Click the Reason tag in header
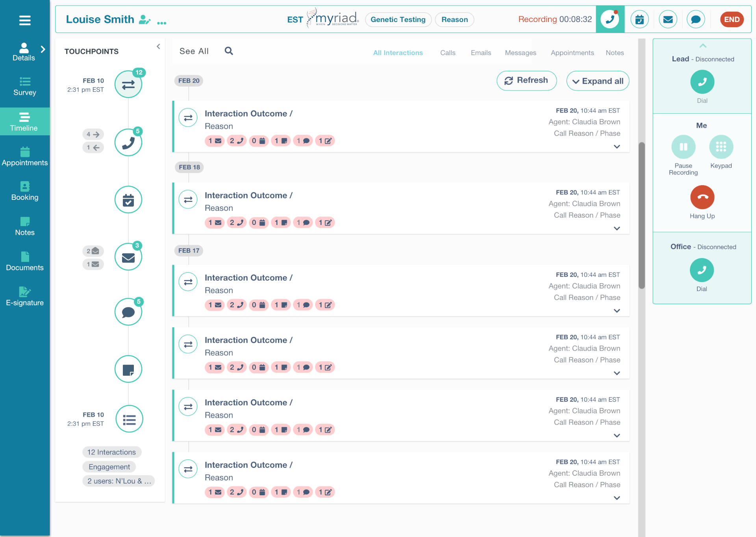Image resolution: width=756 pixels, height=537 pixels. click(454, 20)
